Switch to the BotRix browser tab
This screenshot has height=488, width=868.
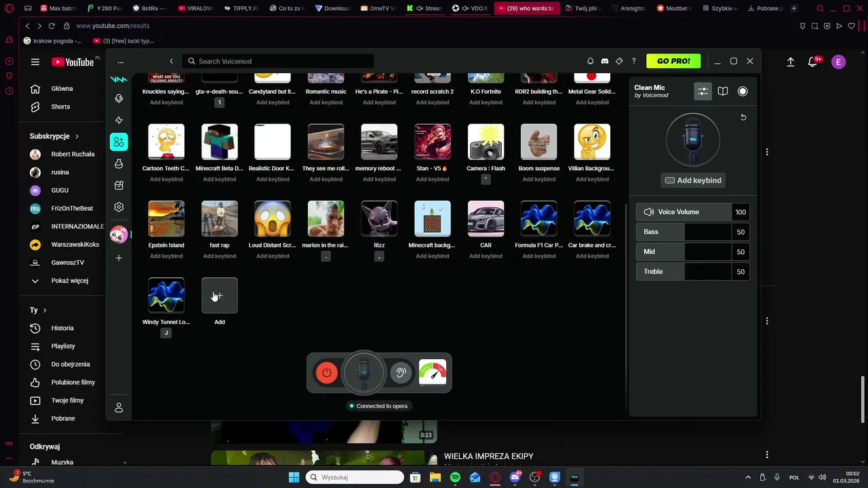point(149,8)
